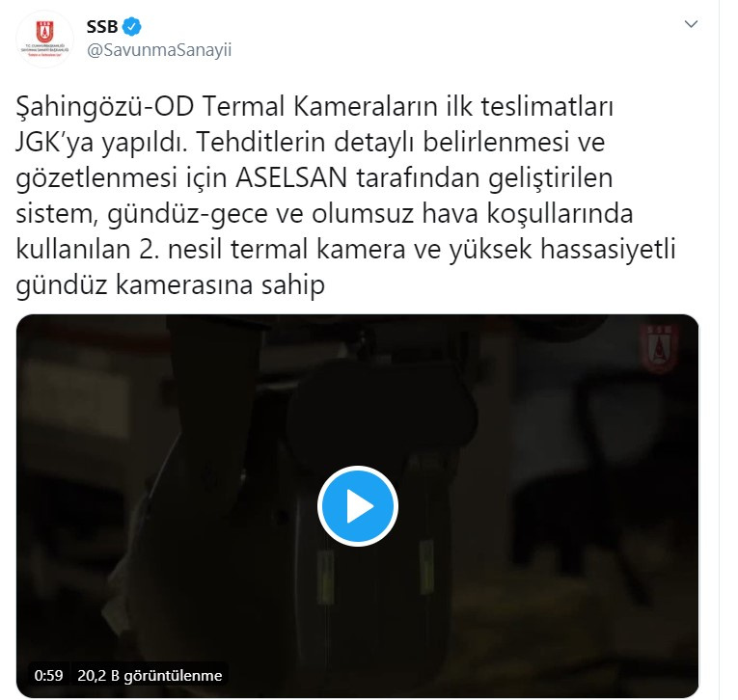
Task: Click the 20,2 B görüntülenme view count
Action: (x=150, y=676)
